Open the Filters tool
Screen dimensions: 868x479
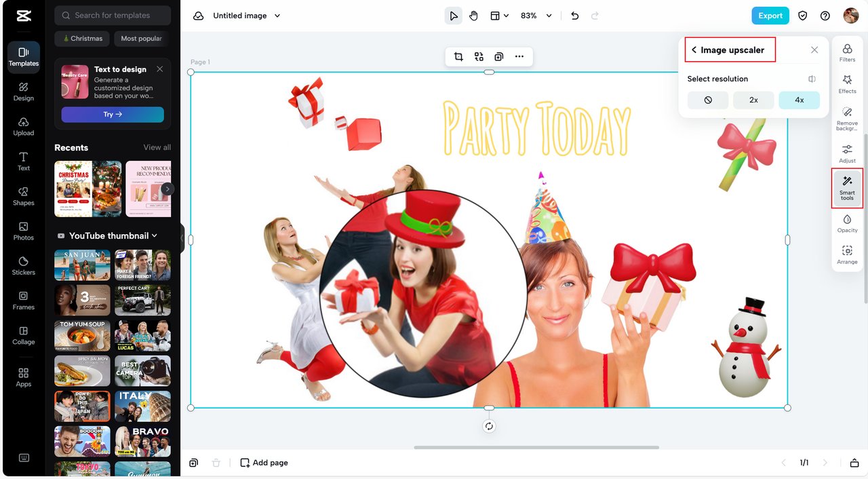[848, 53]
